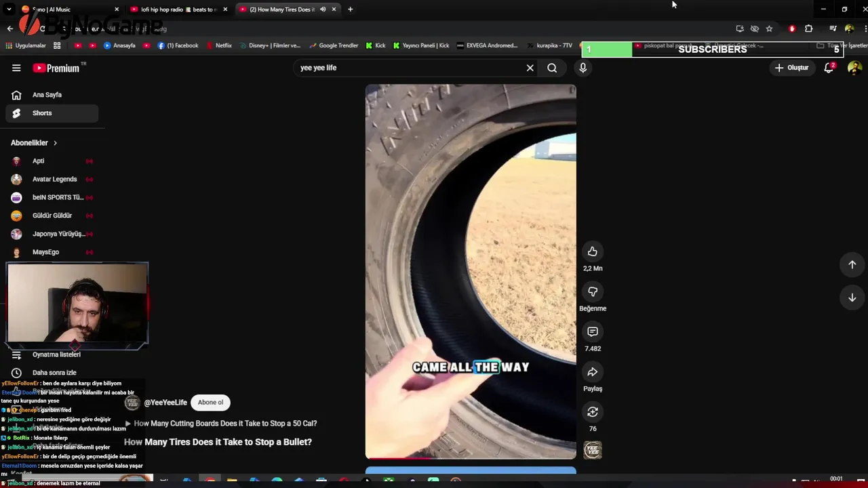Navigate back with browser back arrow
This screenshot has height=488, width=868.
click(x=9, y=28)
